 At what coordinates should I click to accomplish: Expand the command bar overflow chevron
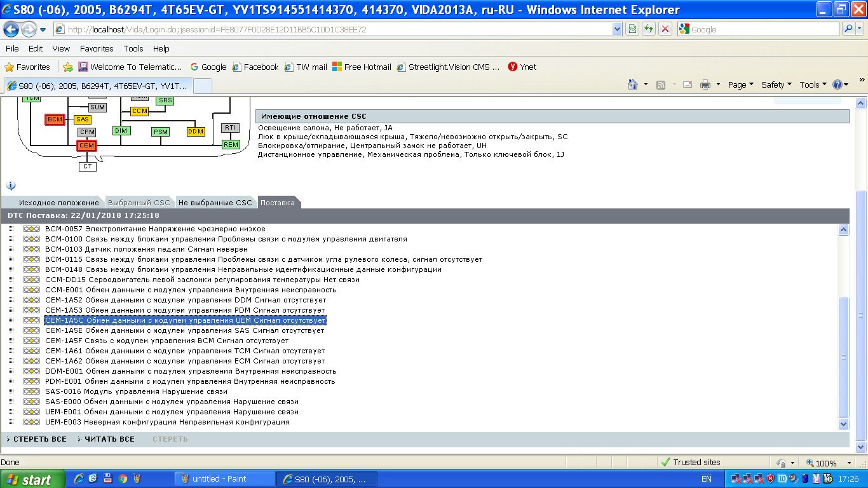(862, 80)
